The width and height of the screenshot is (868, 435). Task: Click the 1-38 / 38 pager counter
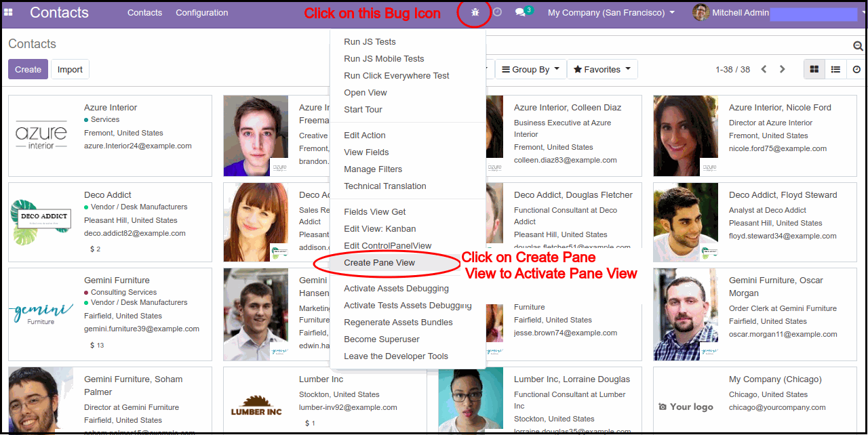coord(732,69)
